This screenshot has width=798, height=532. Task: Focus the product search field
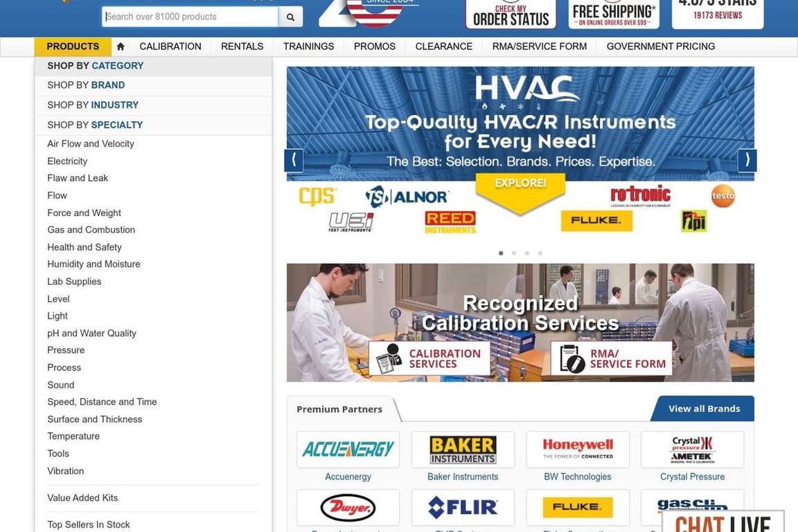190,17
